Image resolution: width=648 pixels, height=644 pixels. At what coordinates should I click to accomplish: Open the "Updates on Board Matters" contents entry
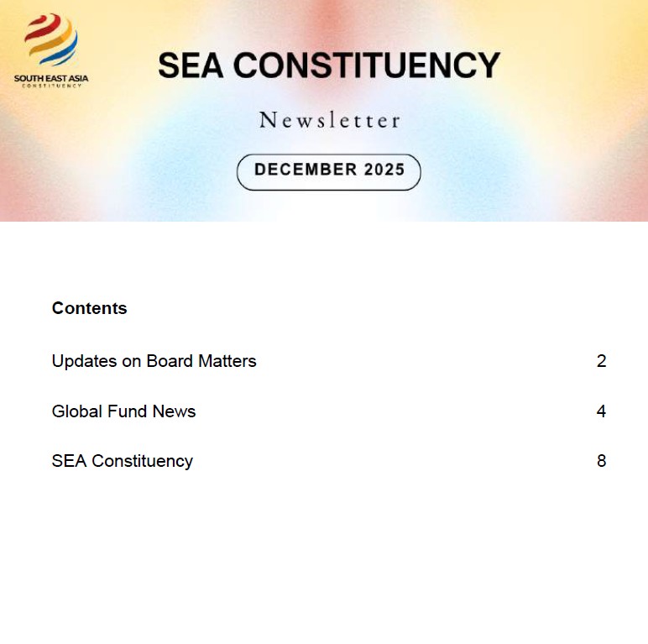tap(154, 361)
